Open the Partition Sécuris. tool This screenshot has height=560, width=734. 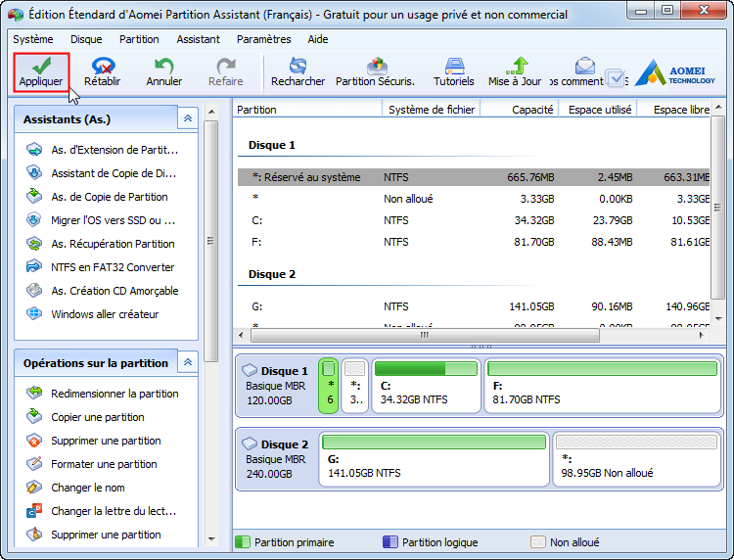pos(376,72)
